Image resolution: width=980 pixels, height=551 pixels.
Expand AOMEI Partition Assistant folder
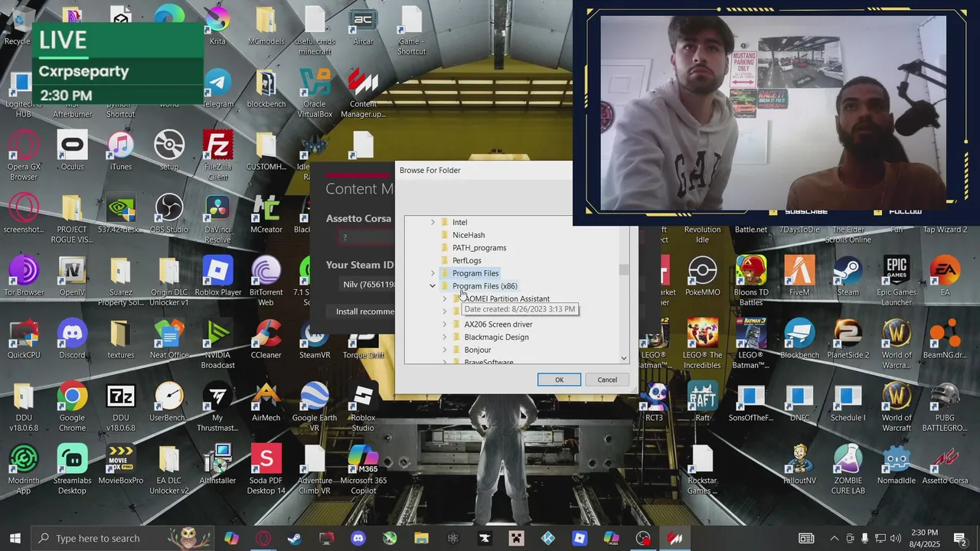coord(445,298)
